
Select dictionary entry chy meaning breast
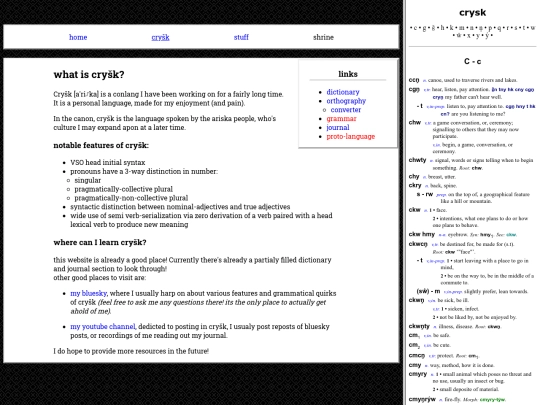(414, 176)
